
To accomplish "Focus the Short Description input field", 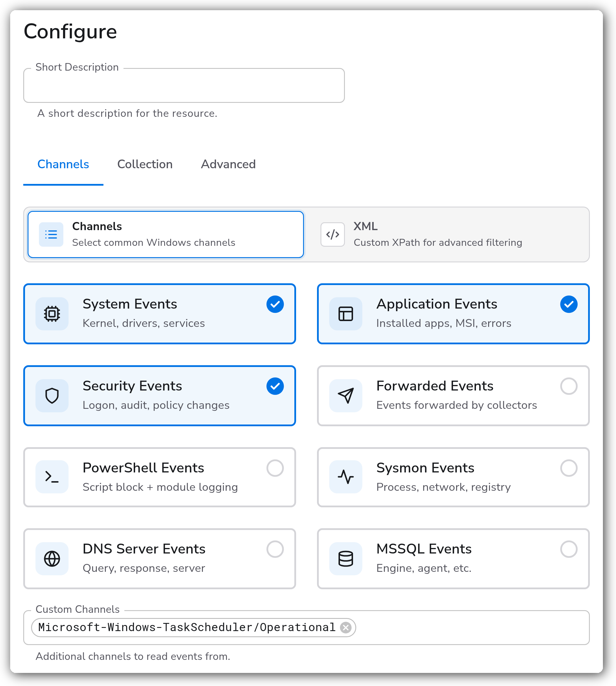I will point(184,85).
